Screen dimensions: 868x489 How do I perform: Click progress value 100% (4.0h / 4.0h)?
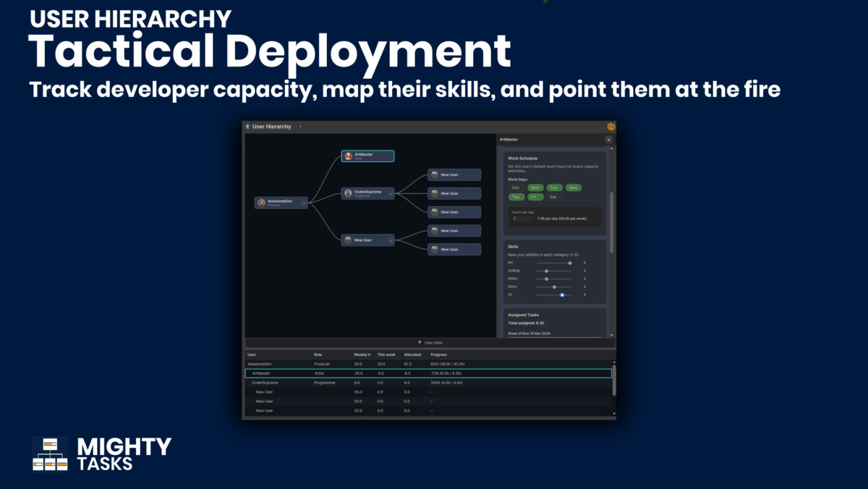click(x=447, y=382)
